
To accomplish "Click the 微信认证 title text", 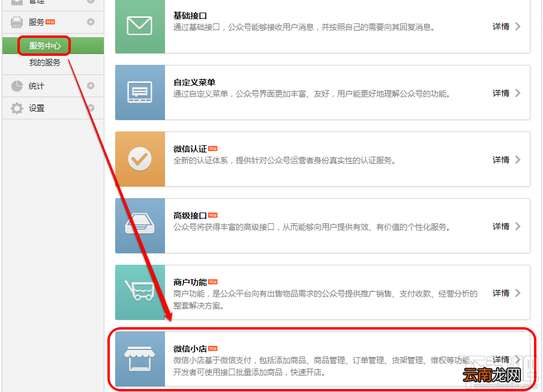I will pyautogui.click(x=190, y=149).
